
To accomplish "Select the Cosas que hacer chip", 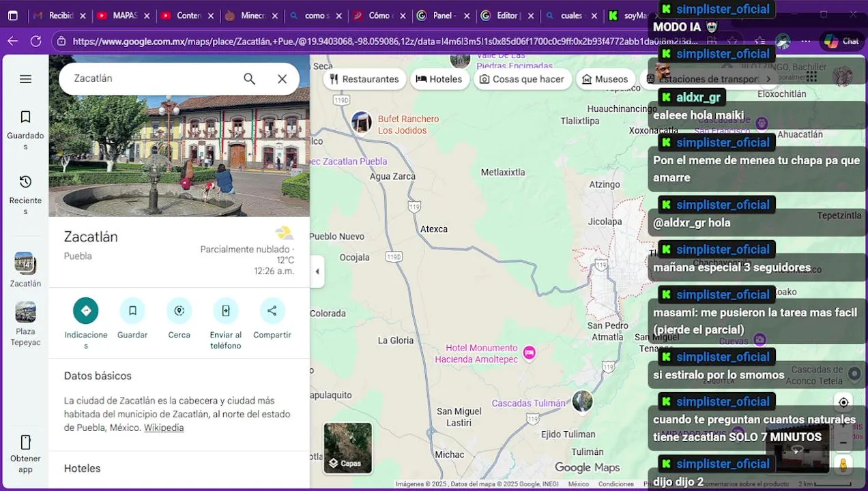I will coord(522,79).
